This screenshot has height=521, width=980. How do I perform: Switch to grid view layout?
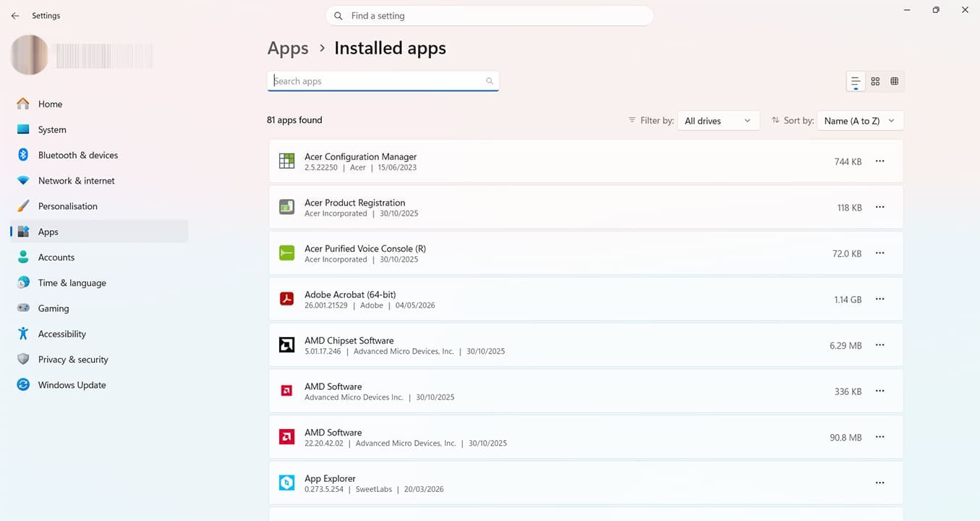[x=875, y=81]
